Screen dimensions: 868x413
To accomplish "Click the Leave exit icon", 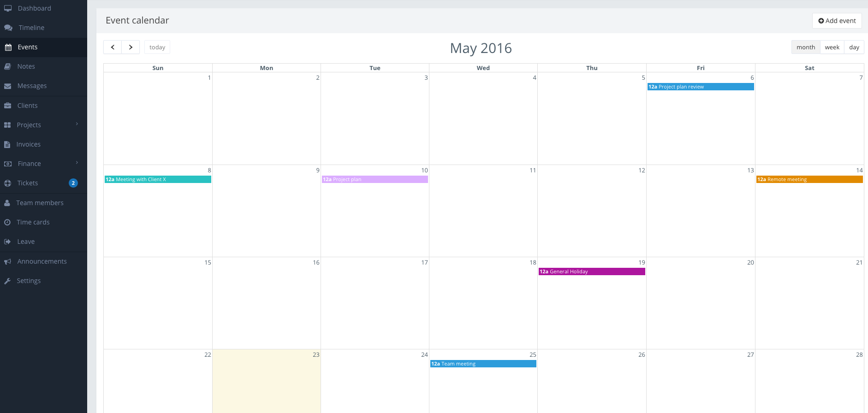I will tap(7, 242).
